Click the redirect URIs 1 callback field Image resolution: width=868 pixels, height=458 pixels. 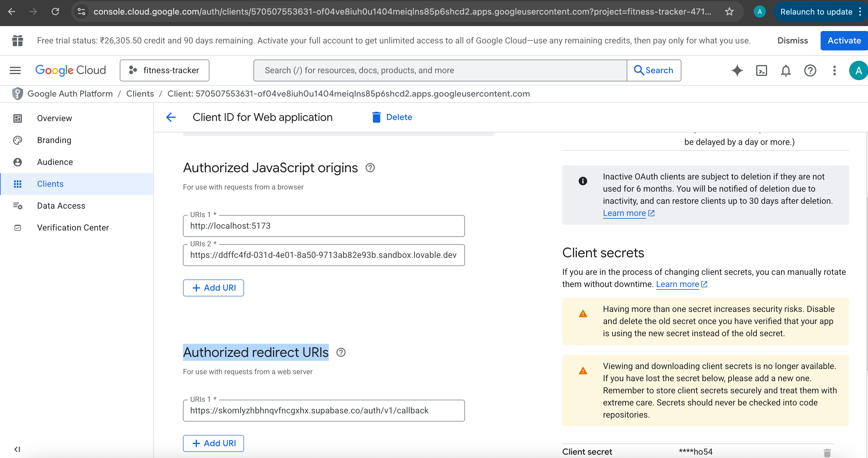pos(323,411)
